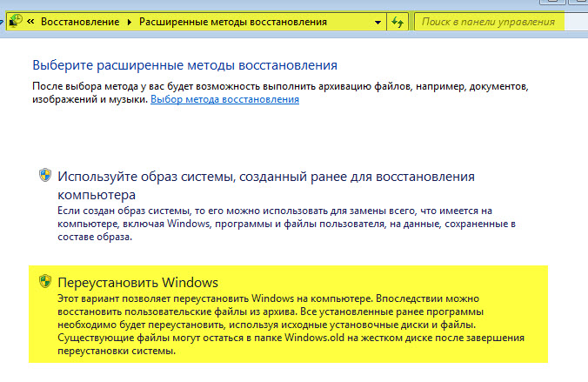Expand the arrow after Восстановление breadcrumb
The image size is (588, 382).
pyautogui.click(x=130, y=22)
